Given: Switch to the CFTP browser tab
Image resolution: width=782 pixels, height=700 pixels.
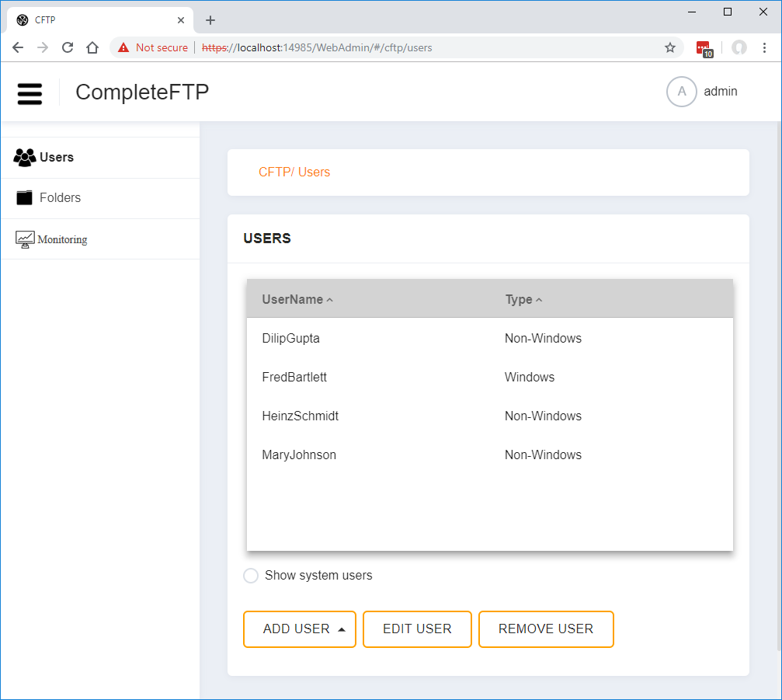Looking at the screenshot, I should pyautogui.click(x=93, y=19).
